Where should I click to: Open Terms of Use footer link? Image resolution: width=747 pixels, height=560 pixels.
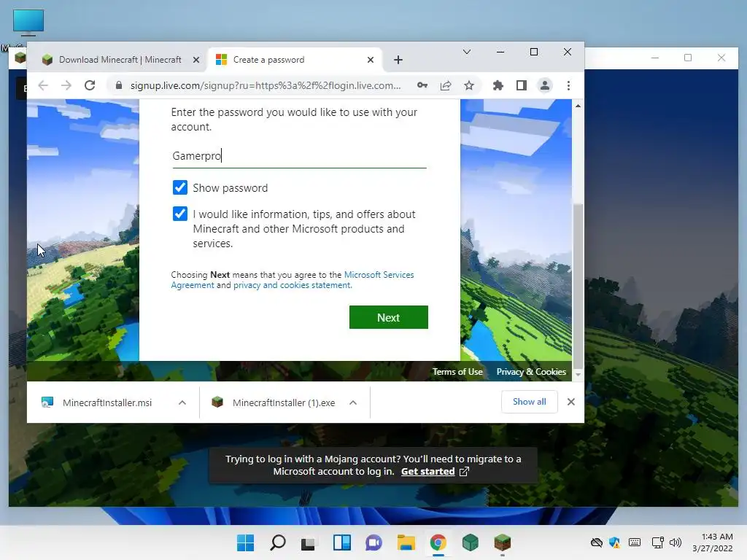pos(457,372)
